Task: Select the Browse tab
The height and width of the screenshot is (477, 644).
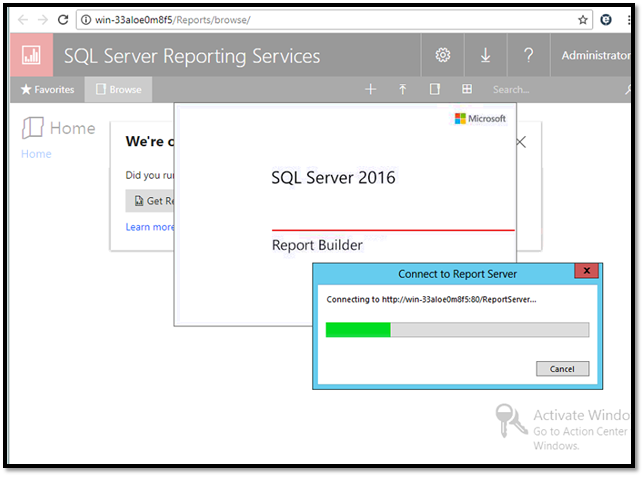Action: coord(118,90)
